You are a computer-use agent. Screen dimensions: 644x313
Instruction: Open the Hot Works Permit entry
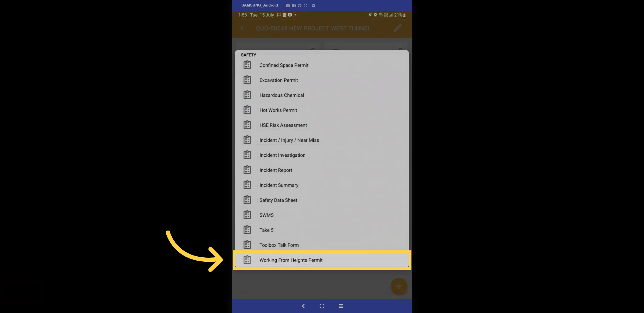pyautogui.click(x=322, y=110)
